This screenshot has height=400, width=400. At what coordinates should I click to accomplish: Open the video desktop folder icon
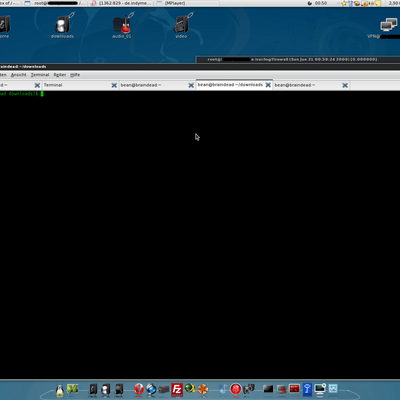182,26
